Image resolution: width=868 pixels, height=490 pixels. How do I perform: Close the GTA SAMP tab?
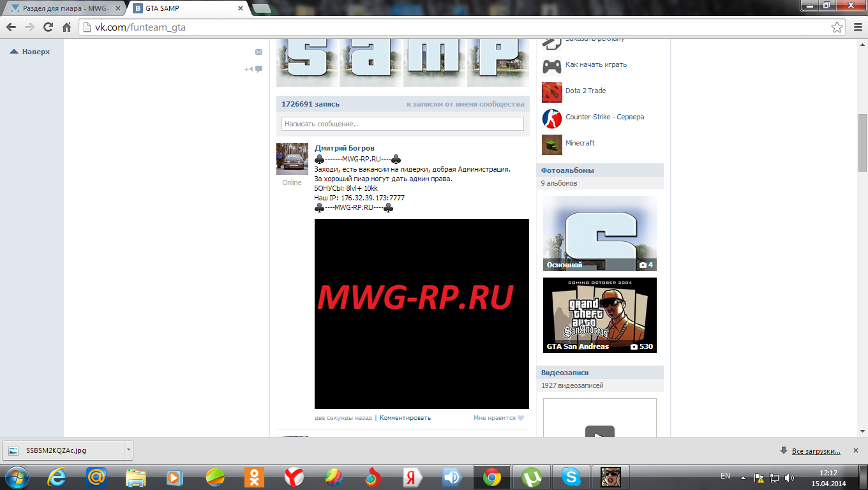coord(241,9)
